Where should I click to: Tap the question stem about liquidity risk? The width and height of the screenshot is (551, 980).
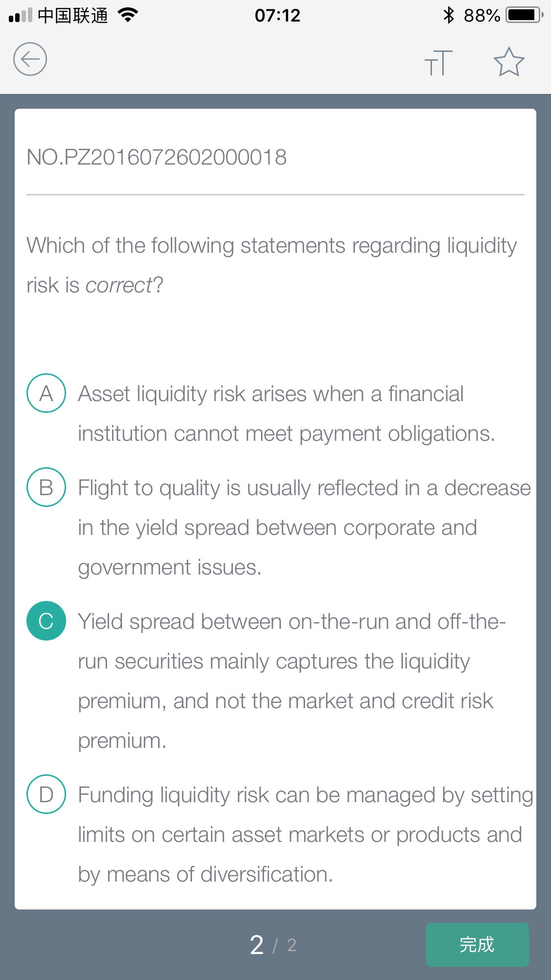[272, 265]
